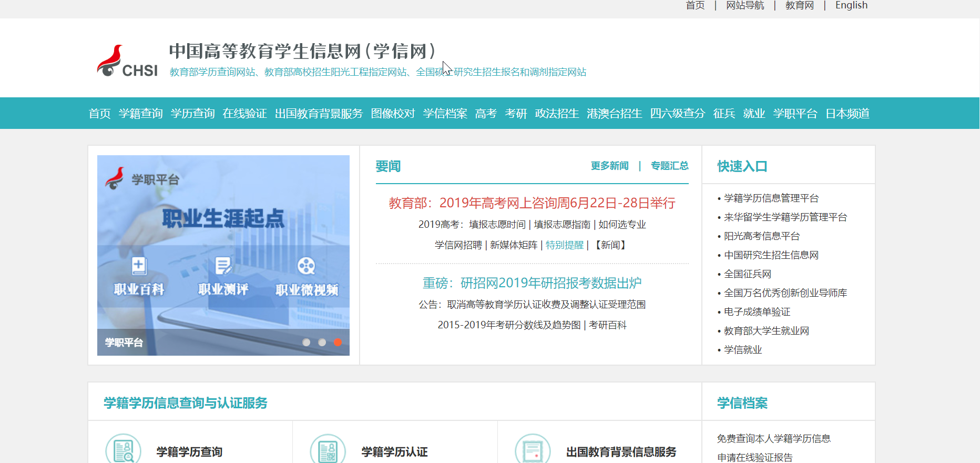This screenshot has width=980, height=463.
Task: Open 图像校对 menu item
Action: click(393, 114)
